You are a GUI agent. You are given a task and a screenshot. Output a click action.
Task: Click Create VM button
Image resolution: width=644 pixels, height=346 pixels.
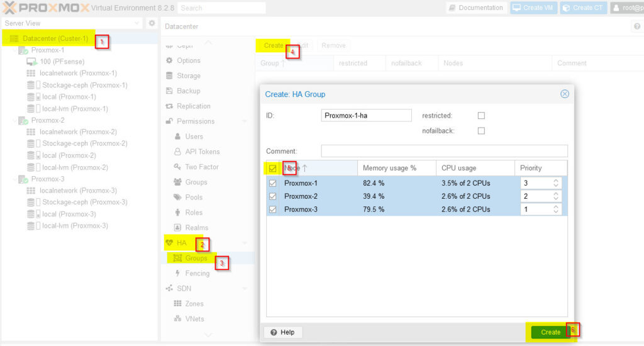[x=533, y=8]
